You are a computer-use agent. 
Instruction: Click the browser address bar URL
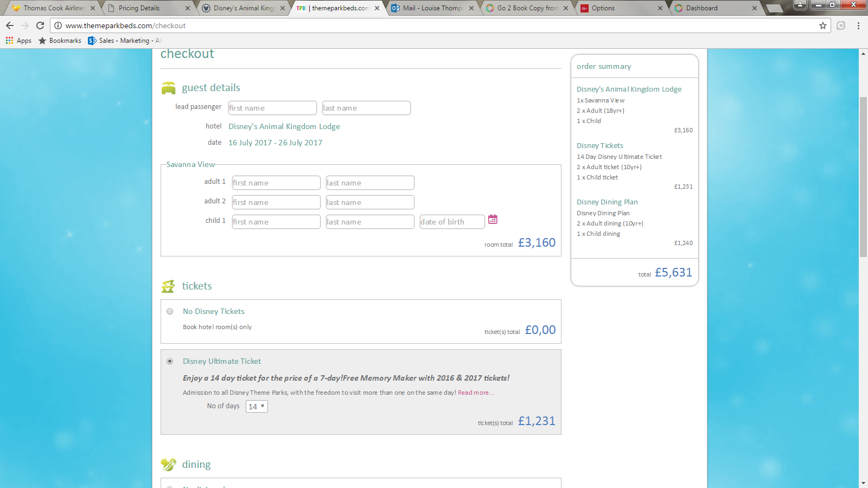(125, 25)
